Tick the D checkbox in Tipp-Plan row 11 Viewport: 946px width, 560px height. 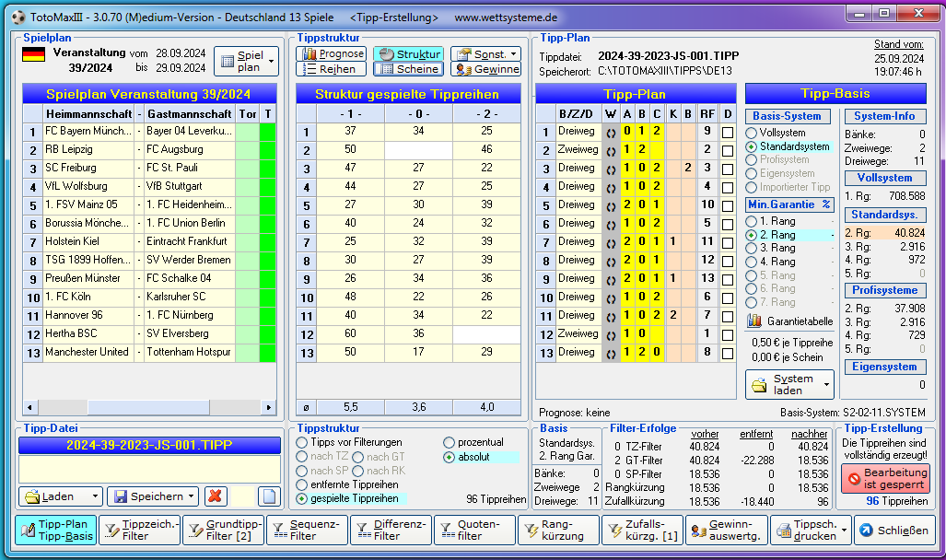pos(728,316)
